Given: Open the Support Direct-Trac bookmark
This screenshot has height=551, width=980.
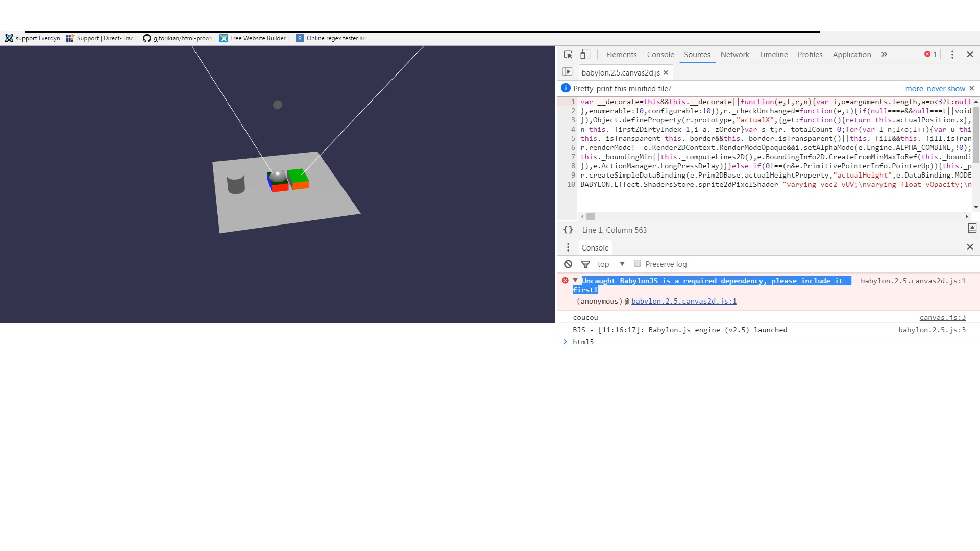Looking at the screenshot, I should pyautogui.click(x=100, y=38).
